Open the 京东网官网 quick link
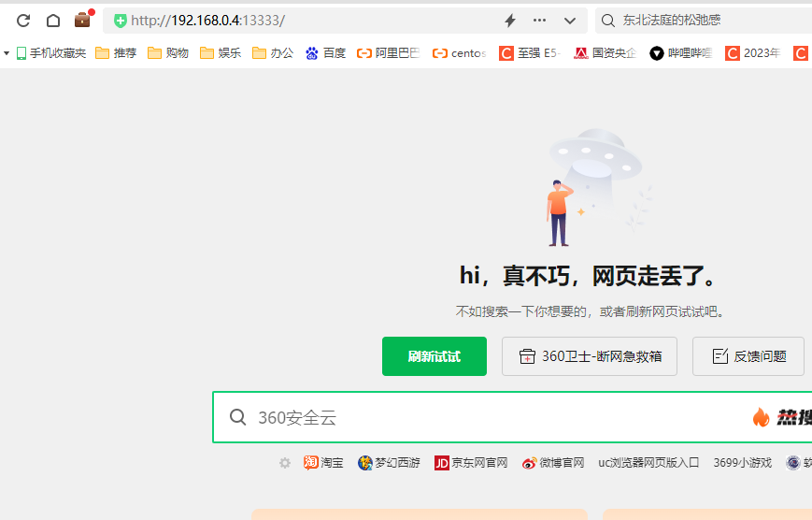 471,462
